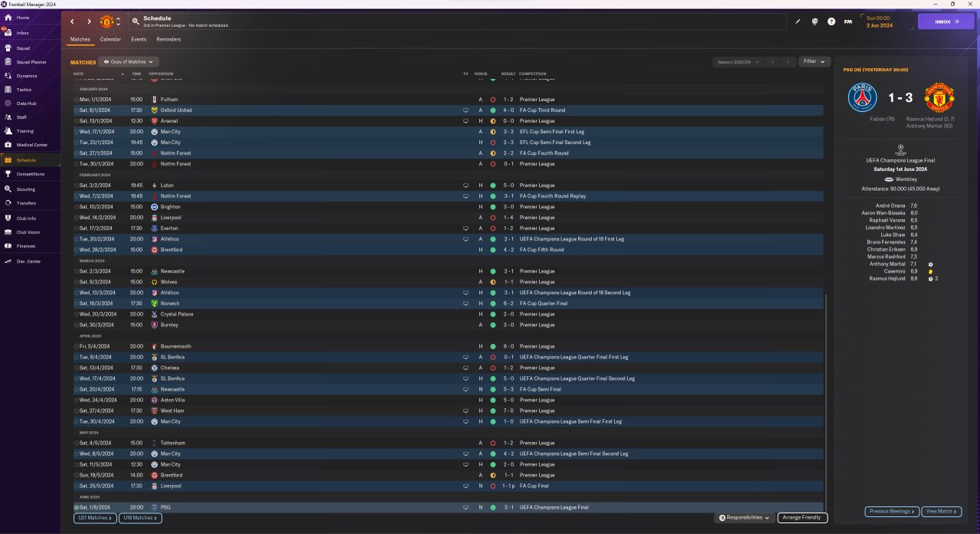Click André Onana in player ratings list
Image resolution: width=980 pixels, height=534 pixels.
pyautogui.click(x=891, y=205)
